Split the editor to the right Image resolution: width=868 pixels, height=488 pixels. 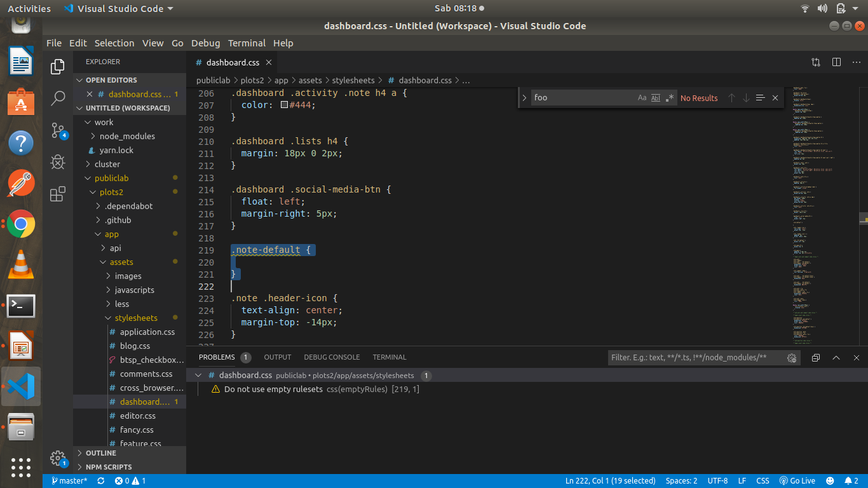(x=836, y=62)
